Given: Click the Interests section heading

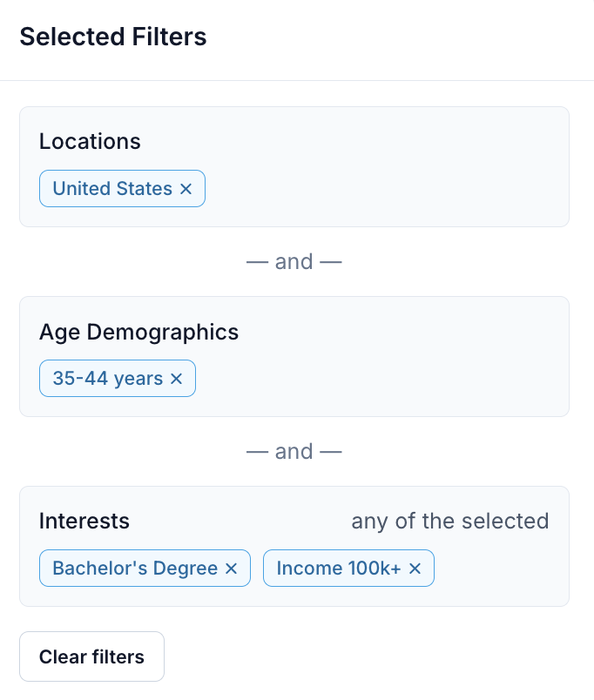Looking at the screenshot, I should tap(84, 522).
